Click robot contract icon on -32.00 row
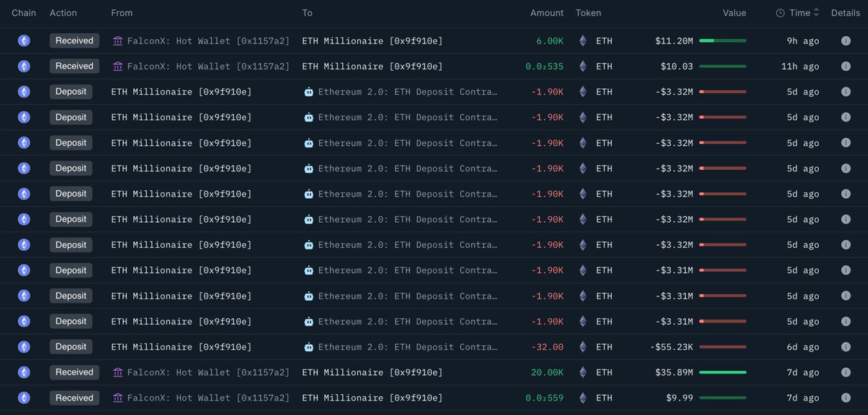The image size is (868, 415). point(309,347)
